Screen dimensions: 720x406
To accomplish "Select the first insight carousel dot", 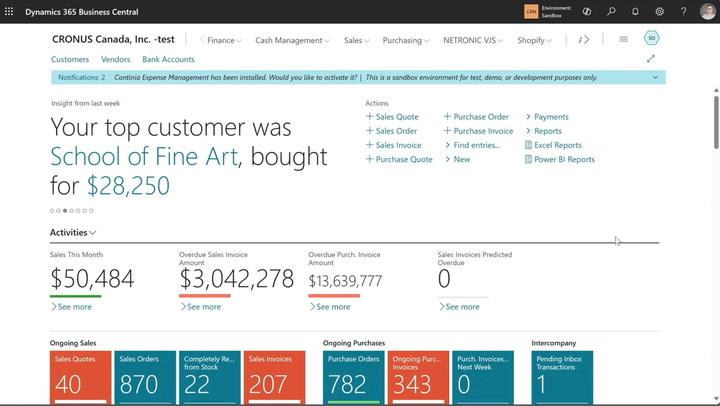I will (52, 211).
